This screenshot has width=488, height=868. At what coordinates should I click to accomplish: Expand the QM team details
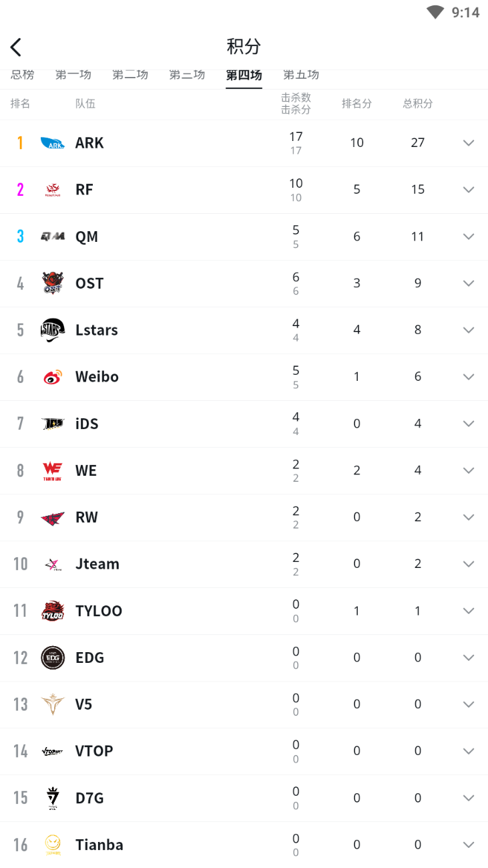click(x=469, y=237)
